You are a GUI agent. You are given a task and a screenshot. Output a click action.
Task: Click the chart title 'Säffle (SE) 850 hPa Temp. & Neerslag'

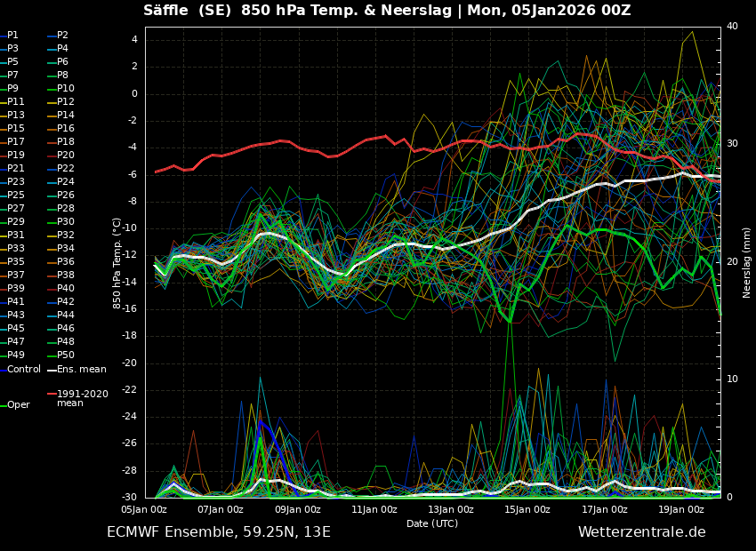click(x=295, y=10)
